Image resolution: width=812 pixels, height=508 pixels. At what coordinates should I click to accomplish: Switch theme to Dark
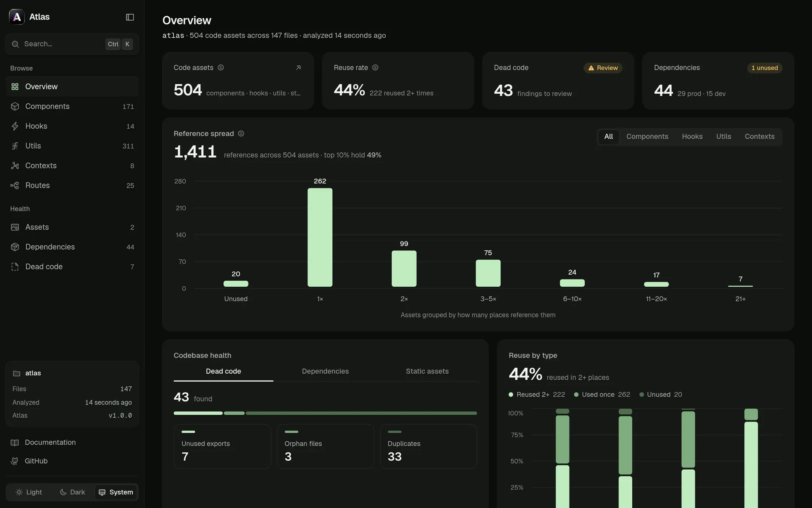(73, 492)
